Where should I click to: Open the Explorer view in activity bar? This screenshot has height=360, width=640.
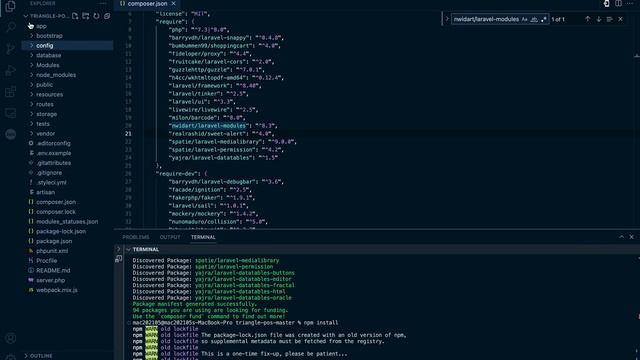(11, 6)
